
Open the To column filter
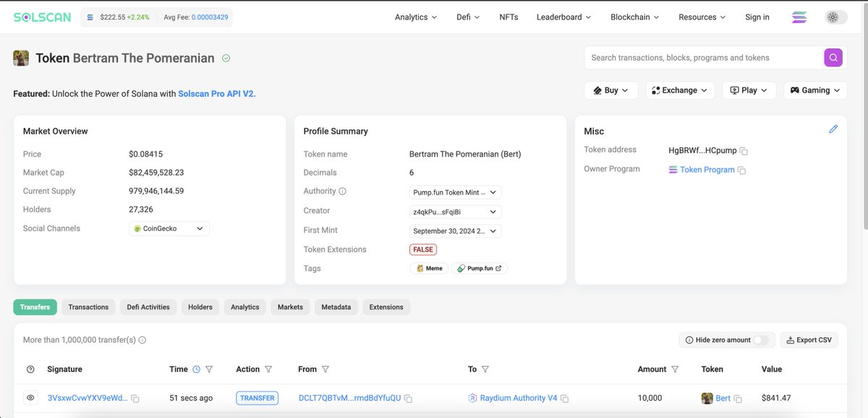pyautogui.click(x=485, y=370)
